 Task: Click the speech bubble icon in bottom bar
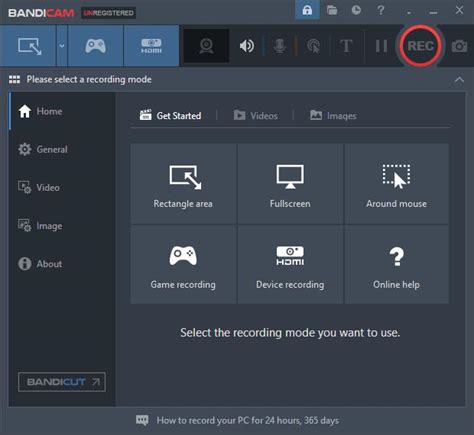(x=142, y=420)
